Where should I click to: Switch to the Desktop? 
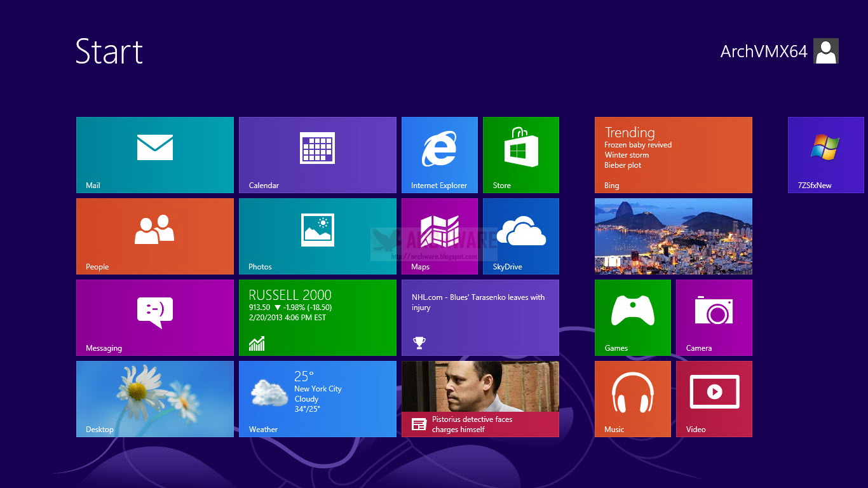154,398
